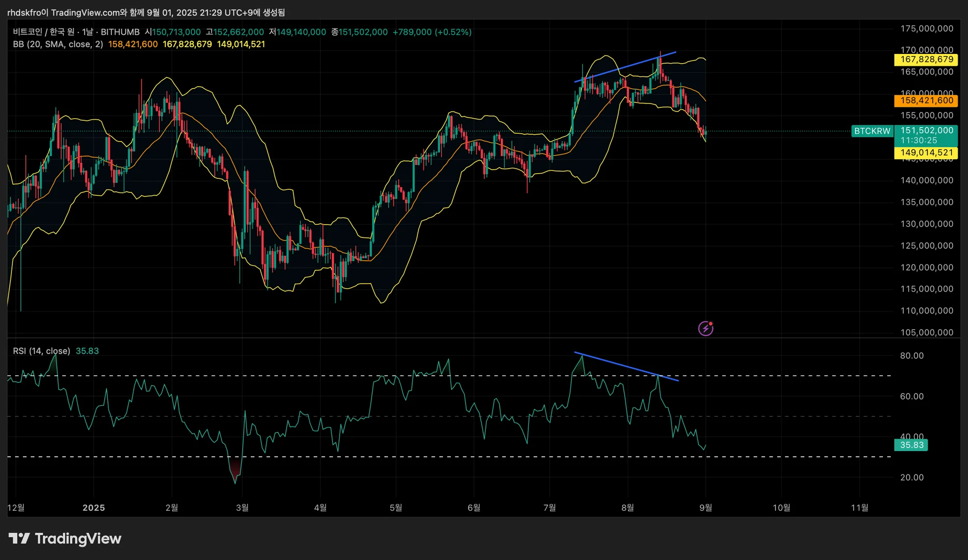Click the lower band 149,014,521 price tag
The height and width of the screenshot is (560, 968).
pos(926,153)
